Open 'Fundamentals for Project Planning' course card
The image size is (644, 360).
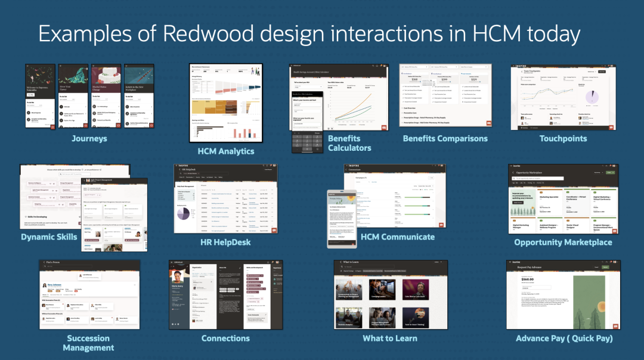349,289
